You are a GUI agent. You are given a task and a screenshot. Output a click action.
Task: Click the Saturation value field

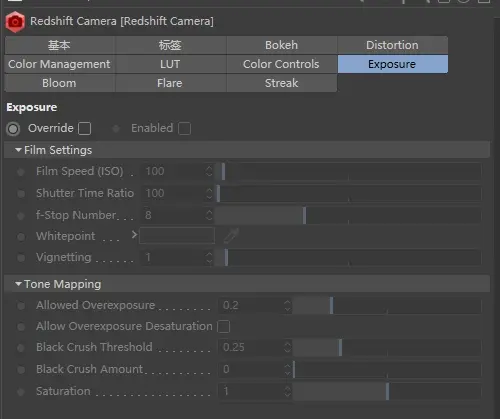[x=251, y=391]
